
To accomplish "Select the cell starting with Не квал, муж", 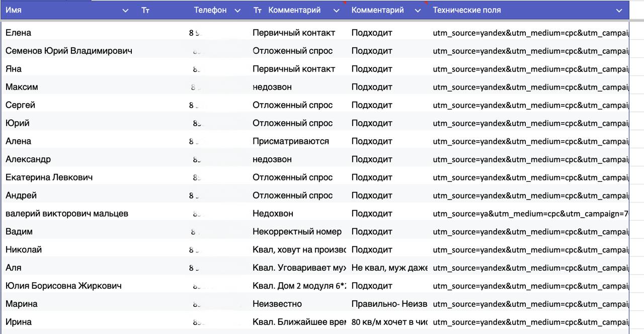I will 389,268.
